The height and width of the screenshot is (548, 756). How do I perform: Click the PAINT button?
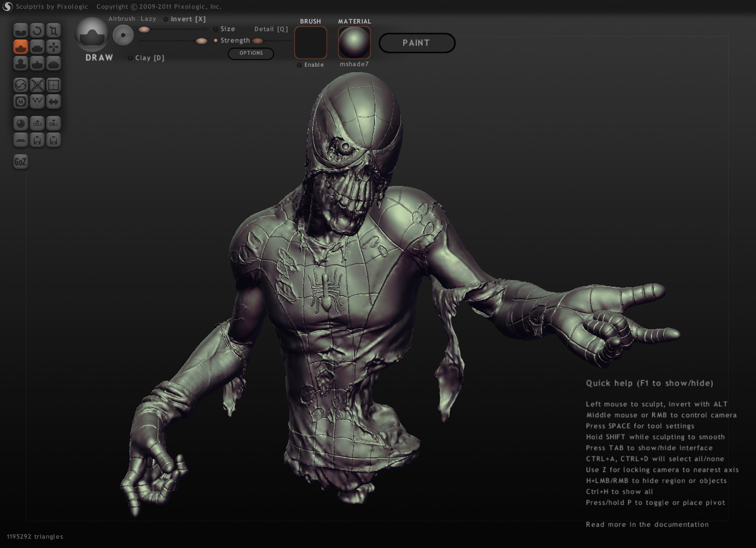[417, 43]
